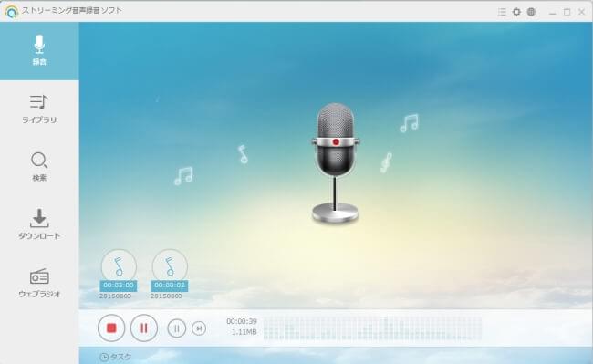This screenshot has width=593, height=364.
Task: Click the skip-to-next track button
Action: 199,328
